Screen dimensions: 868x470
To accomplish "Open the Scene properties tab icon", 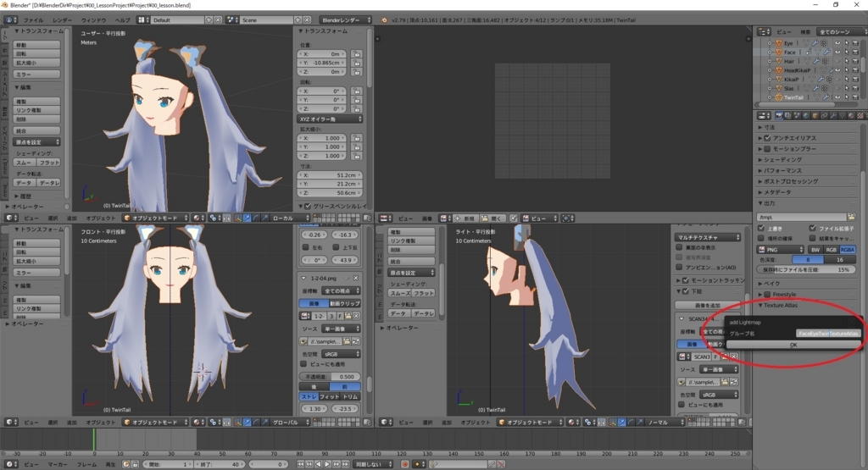I will (797, 115).
